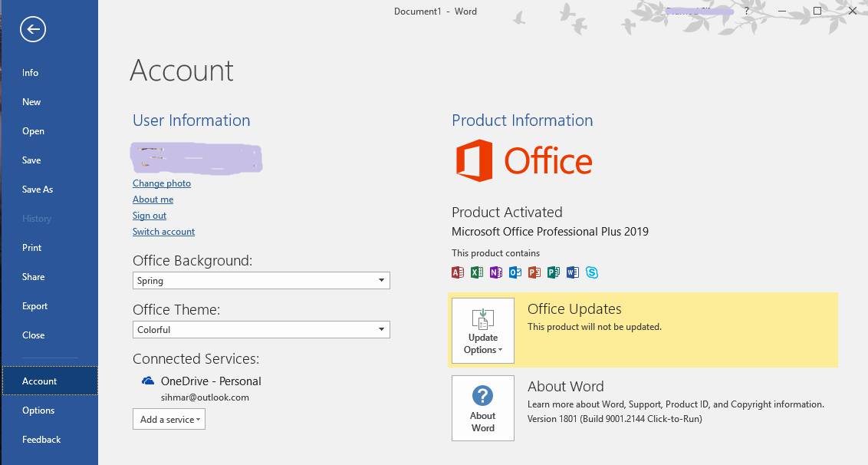Click the OneDrive cloud icon

tap(148, 381)
